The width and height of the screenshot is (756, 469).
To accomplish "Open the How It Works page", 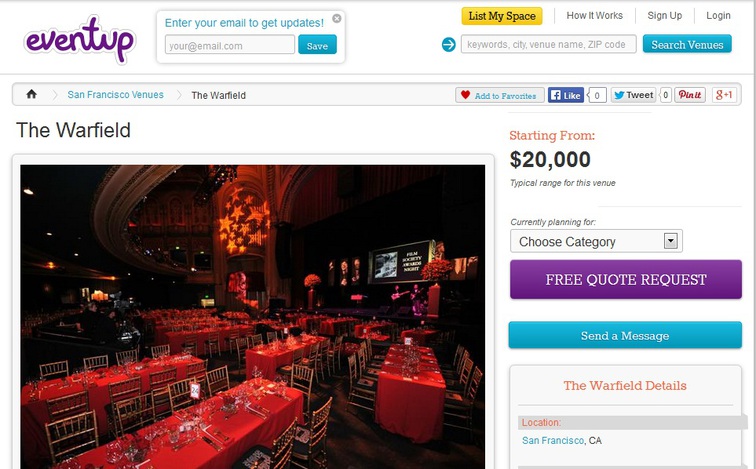I will pyautogui.click(x=594, y=15).
